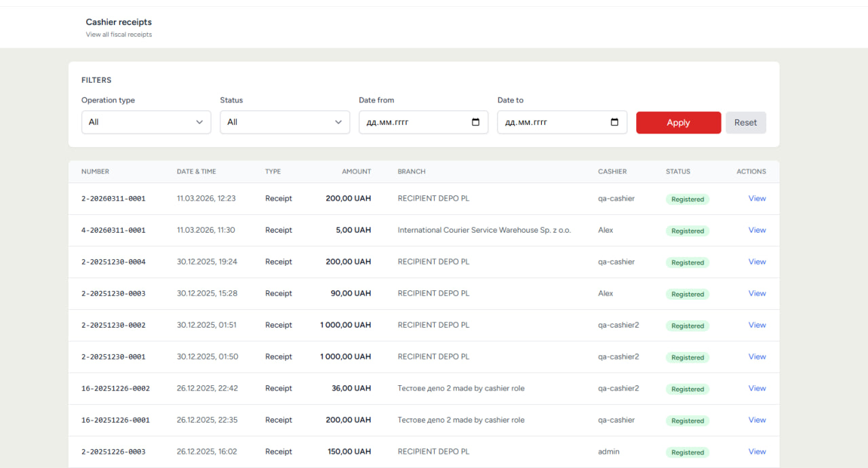
Task: Click date 30.12.2025, 01:51
Action: pos(207,325)
